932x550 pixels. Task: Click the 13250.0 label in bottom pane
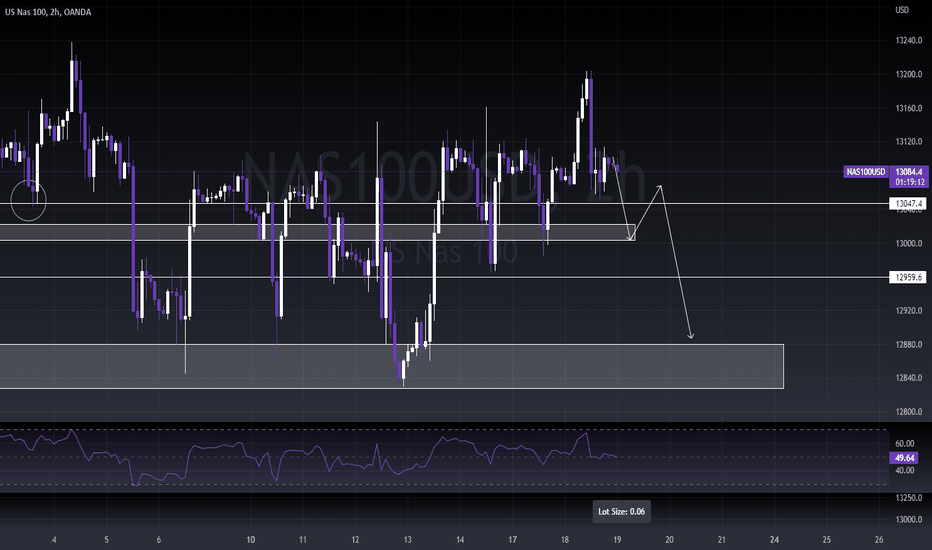pos(909,498)
